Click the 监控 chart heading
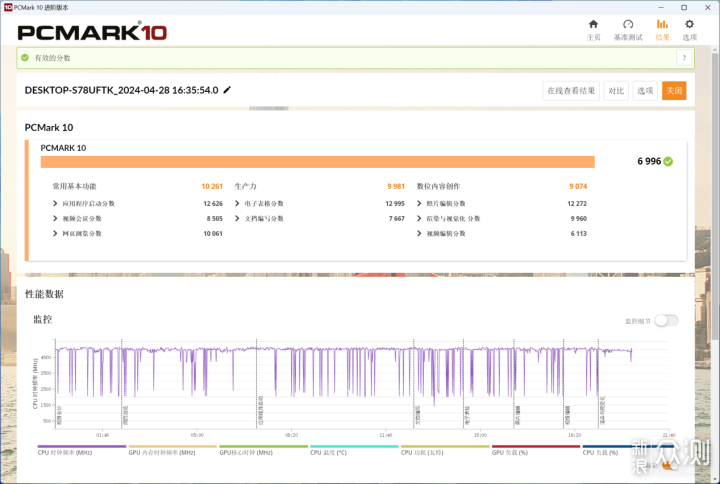Image resolution: width=720 pixels, height=484 pixels. tap(42, 319)
